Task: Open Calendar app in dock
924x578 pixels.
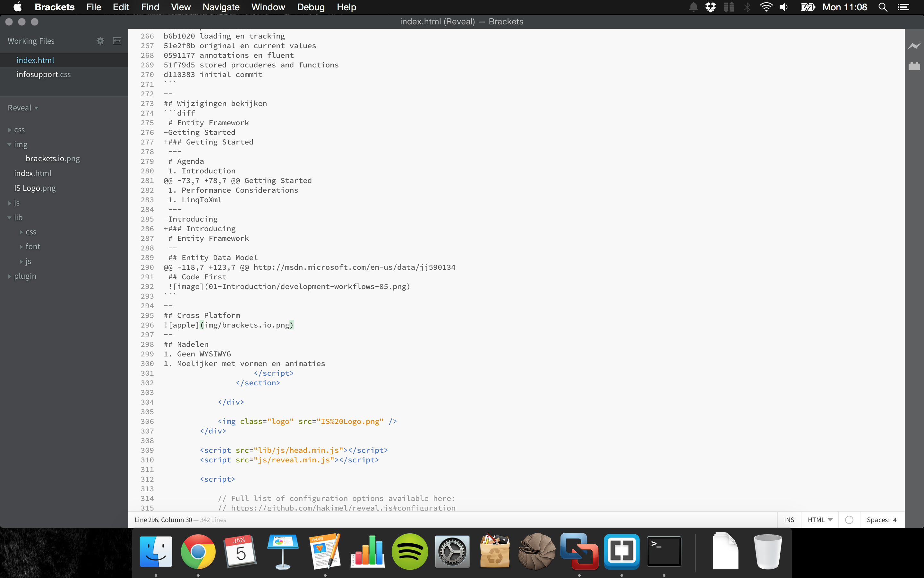Action: 241,551
